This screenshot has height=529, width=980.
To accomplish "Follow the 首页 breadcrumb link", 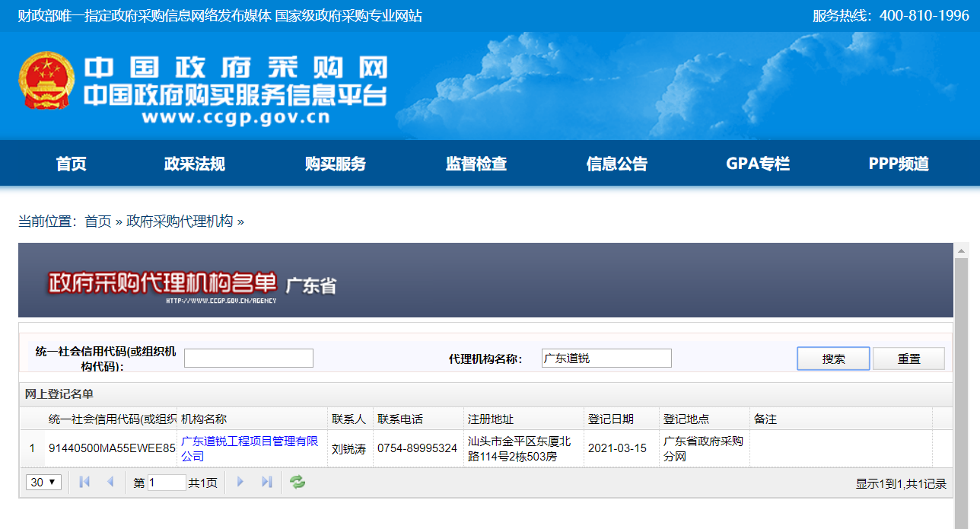I will (x=97, y=221).
